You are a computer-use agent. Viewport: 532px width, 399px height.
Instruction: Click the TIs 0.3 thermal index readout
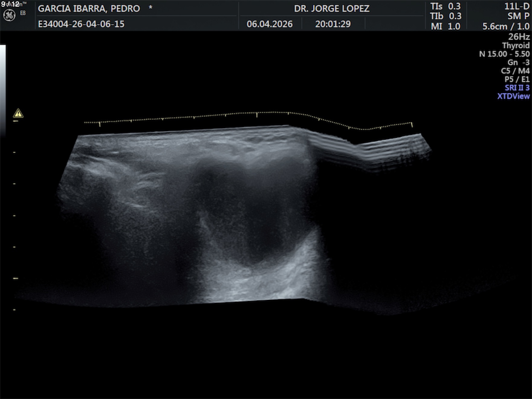tap(446, 6)
